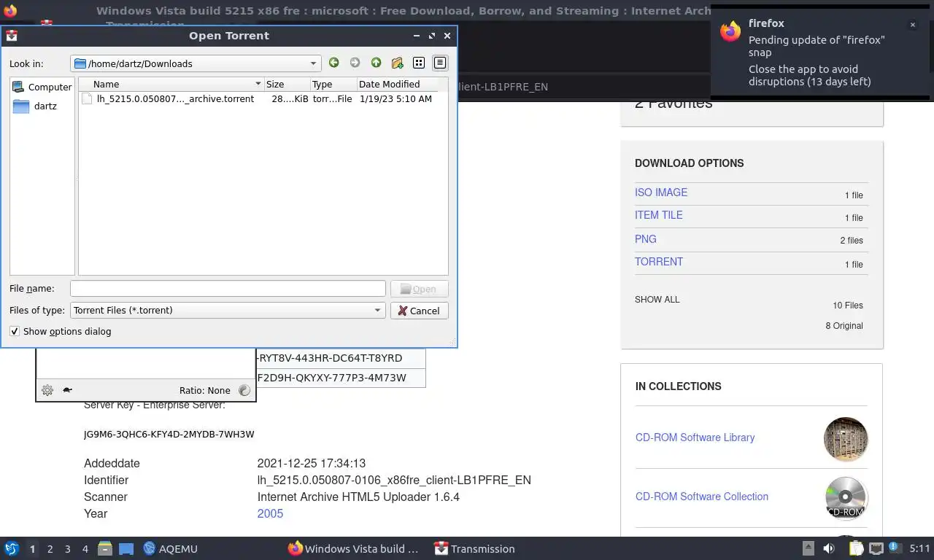This screenshot has height=560, width=934.
Task: Open ITEM TILE download option
Action: click(659, 215)
